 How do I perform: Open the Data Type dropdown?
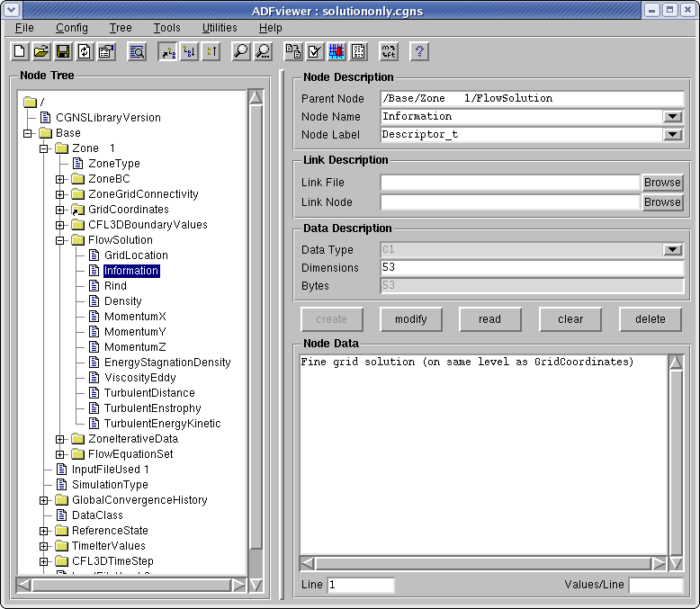(672, 249)
